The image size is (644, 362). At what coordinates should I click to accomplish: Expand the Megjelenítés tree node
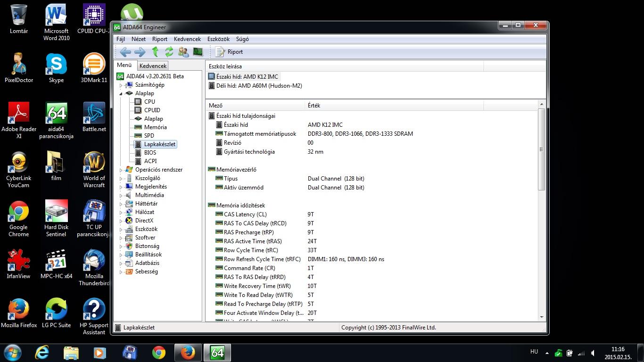[x=121, y=187]
